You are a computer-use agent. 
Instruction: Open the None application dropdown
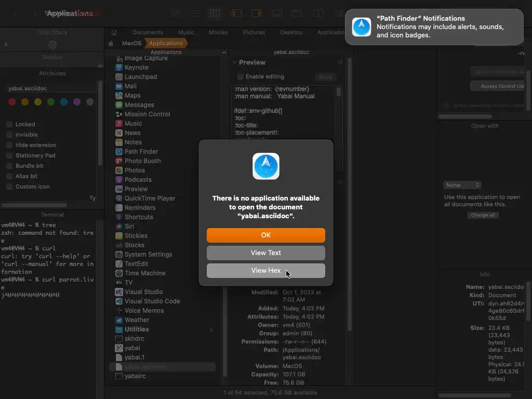click(462, 185)
